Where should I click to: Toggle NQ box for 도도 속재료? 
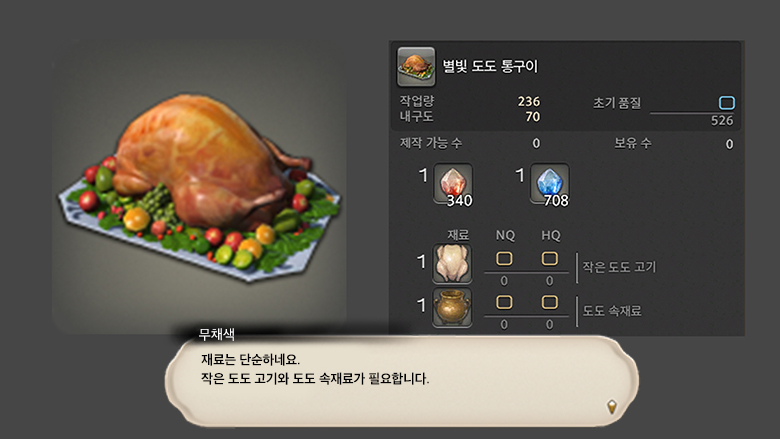pos(504,302)
